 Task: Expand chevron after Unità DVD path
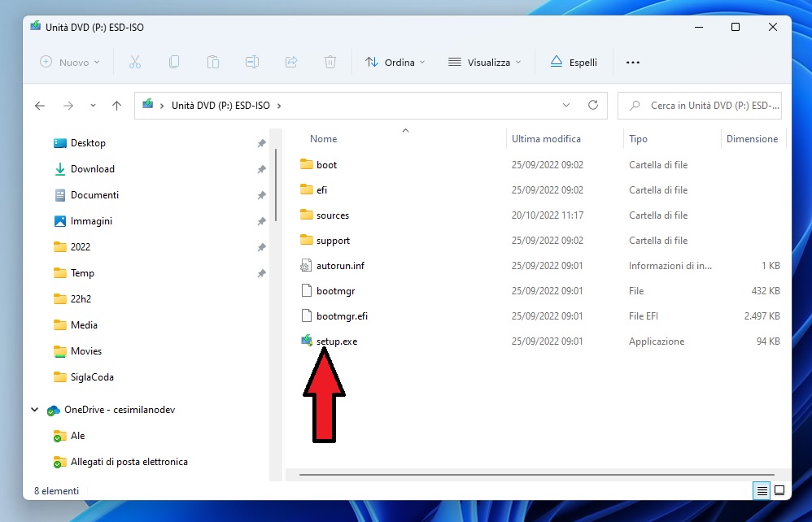click(279, 106)
